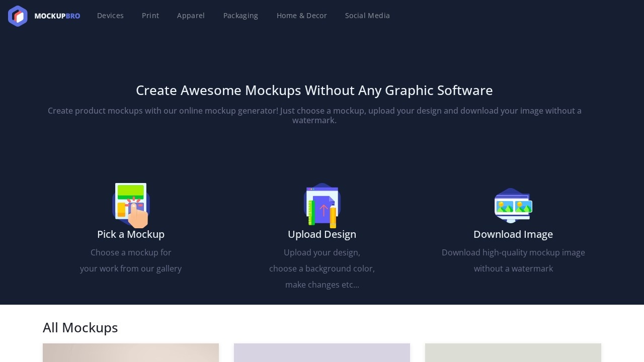Image resolution: width=644 pixels, height=362 pixels.
Task: Open the Social Media mockups section
Action: 367,16
